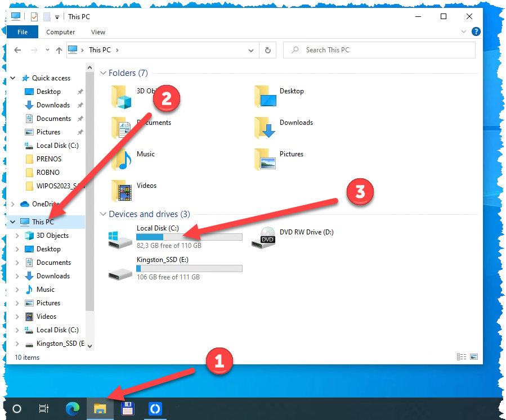Click the Local Disk (C:) usage bar
The image size is (506, 420).
pyautogui.click(x=189, y=237)
